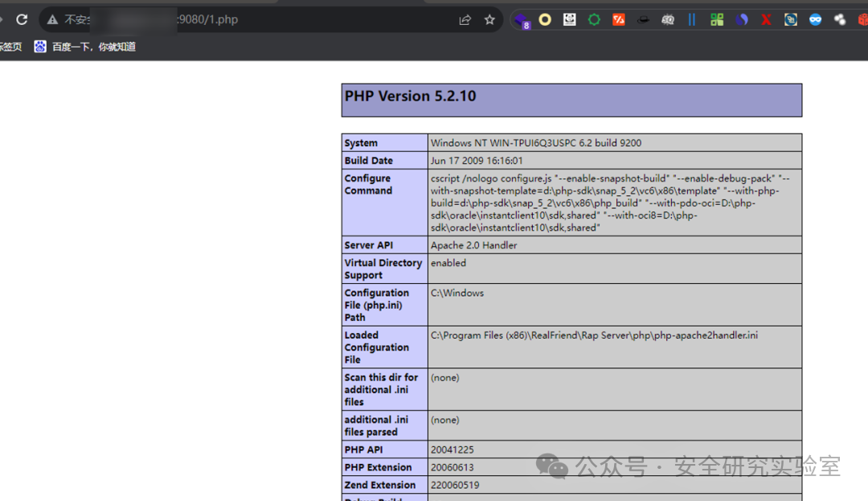Click the green squares QR-style extension icon

[717, 20]
